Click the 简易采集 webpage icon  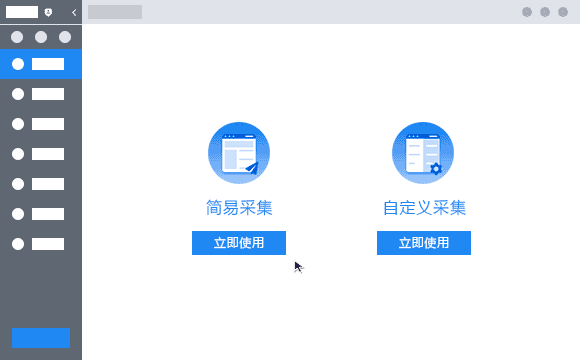(x=239, y=153)
